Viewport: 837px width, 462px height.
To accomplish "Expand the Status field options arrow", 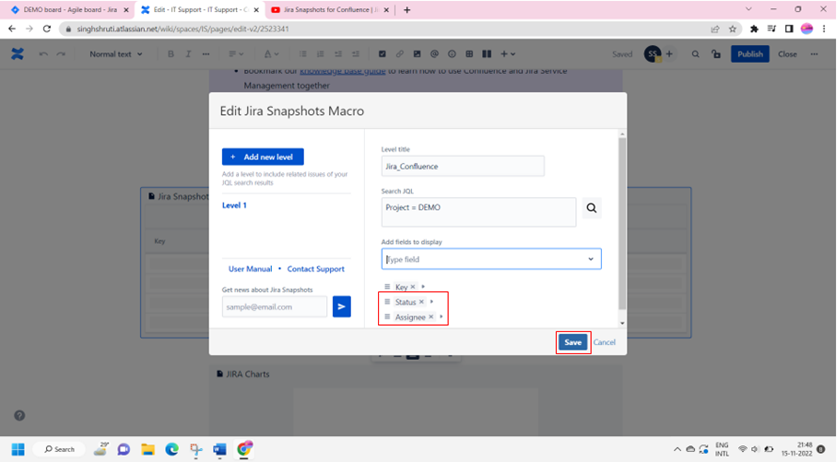I will pos(431,302).
